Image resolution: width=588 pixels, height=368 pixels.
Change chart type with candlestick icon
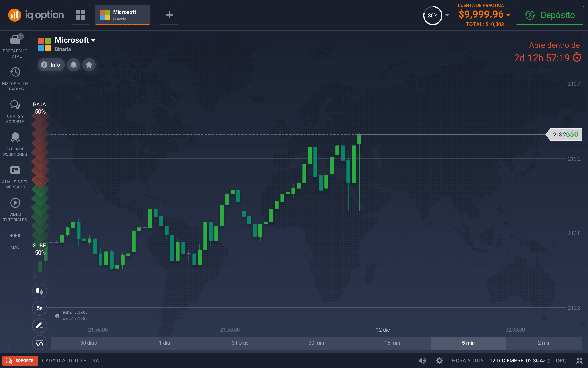[x=40, y=291]
